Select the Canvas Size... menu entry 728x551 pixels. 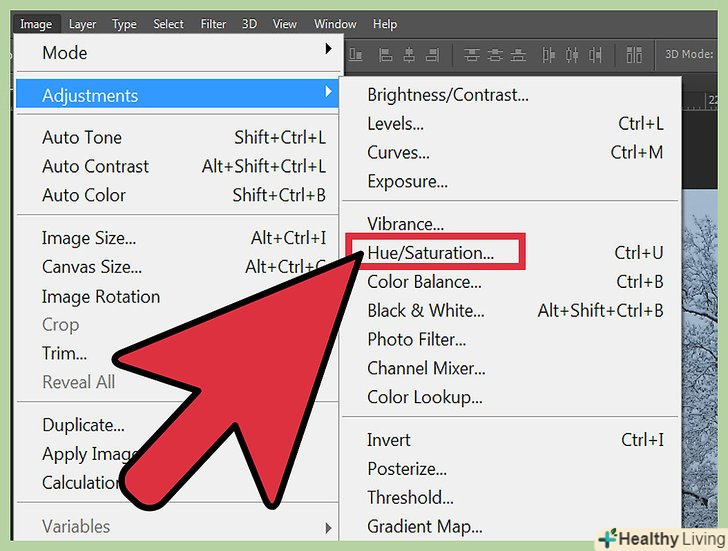177,267
